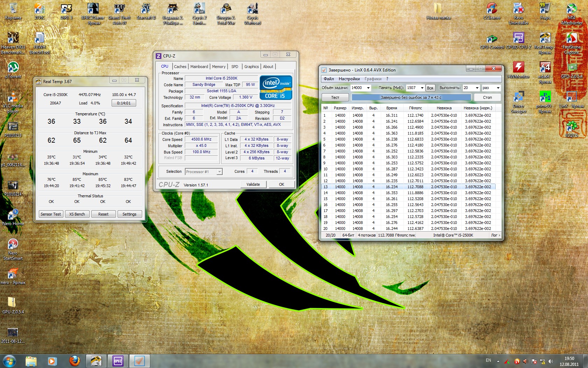Click the Validate button in CPU-Z

click(253, 184)
